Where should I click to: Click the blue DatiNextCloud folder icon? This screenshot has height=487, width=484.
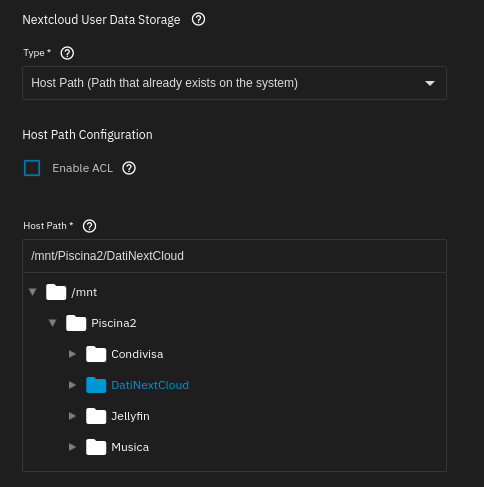(96, 385)
